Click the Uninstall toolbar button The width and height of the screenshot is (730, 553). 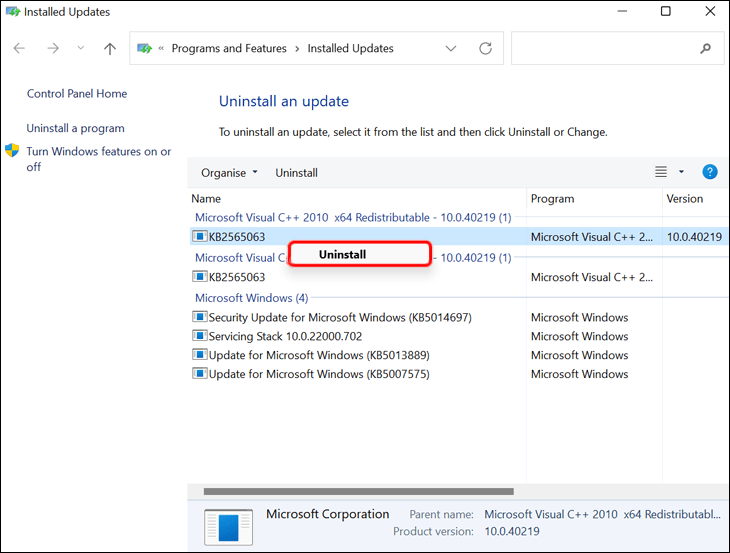pos(297,173)
